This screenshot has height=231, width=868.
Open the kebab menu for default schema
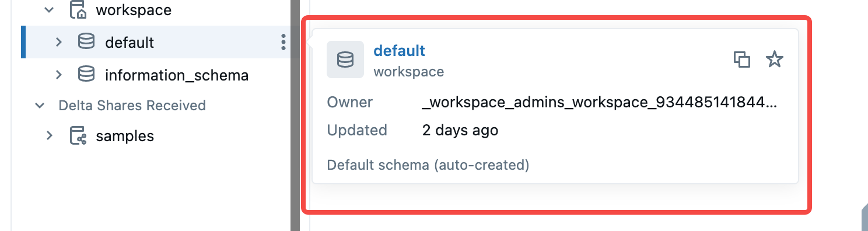click(283, 42)
